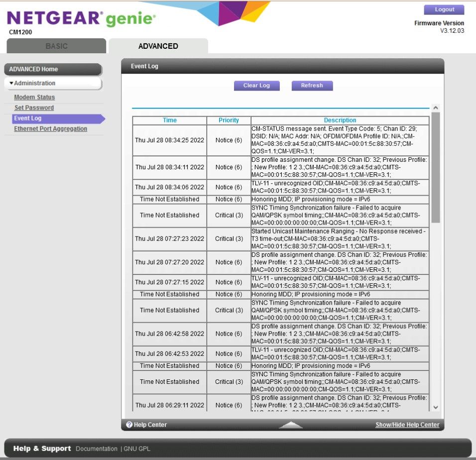
Task: Open ADVANCED Home in the sidebar
Action: [33, 69]
